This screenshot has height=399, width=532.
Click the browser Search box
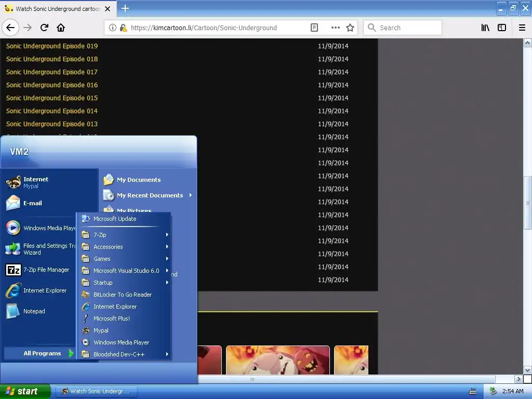403,28
